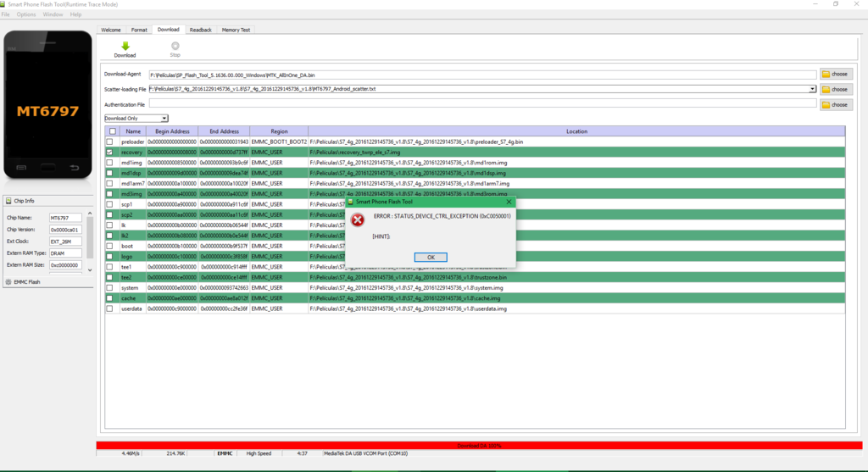The width and height of the screenshot is (868, 472).
Task: Switch to the Memory Test tab
Action: click(x=236, y=30)
